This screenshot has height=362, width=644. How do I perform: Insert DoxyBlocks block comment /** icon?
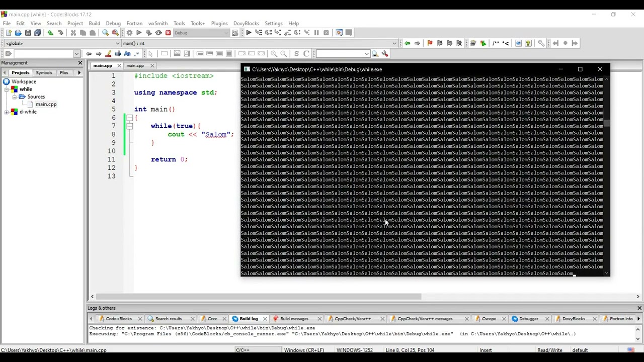[x=496, y=43]
